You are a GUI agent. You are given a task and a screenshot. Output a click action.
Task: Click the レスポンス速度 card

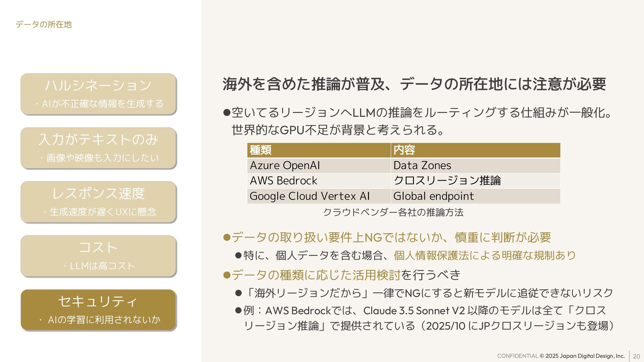[98, 202]
